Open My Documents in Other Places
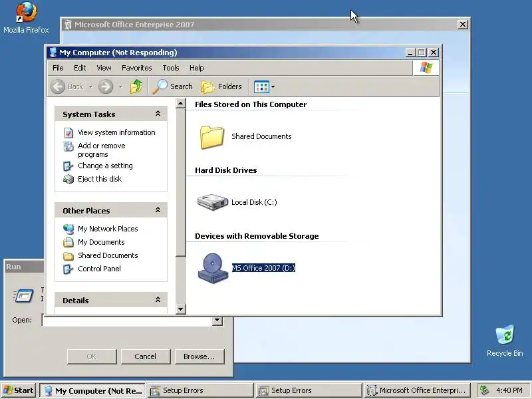The width and height of the screenshot is (532, 399). (x=101, y=242)
